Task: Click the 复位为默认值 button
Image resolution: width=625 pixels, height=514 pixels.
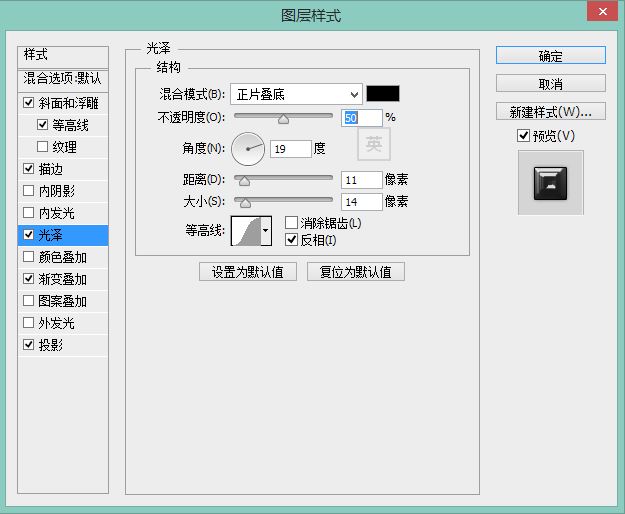Action: pyautogui.click(x=356, y=272)
